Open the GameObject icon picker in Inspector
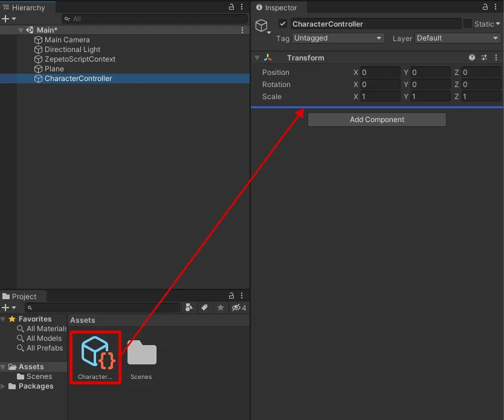Image resolution: width=504 pixels, height=420 pixels. point(263,26)
